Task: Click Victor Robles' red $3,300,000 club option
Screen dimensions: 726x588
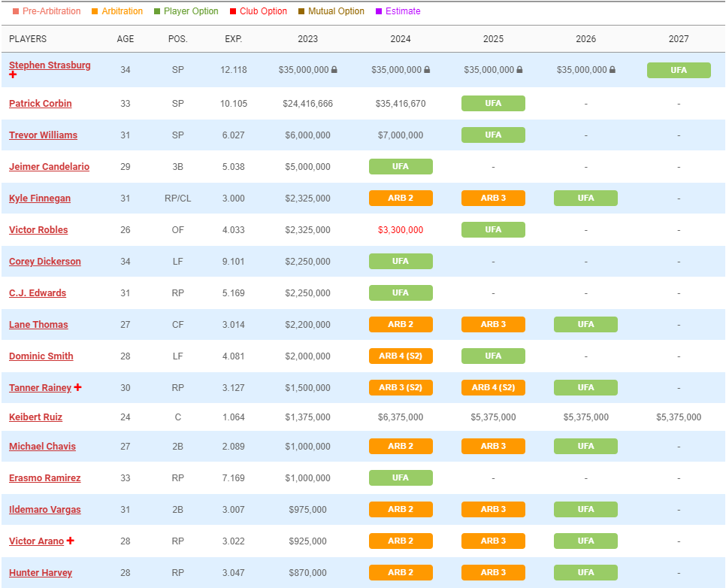Action: [x=401, y=230]
